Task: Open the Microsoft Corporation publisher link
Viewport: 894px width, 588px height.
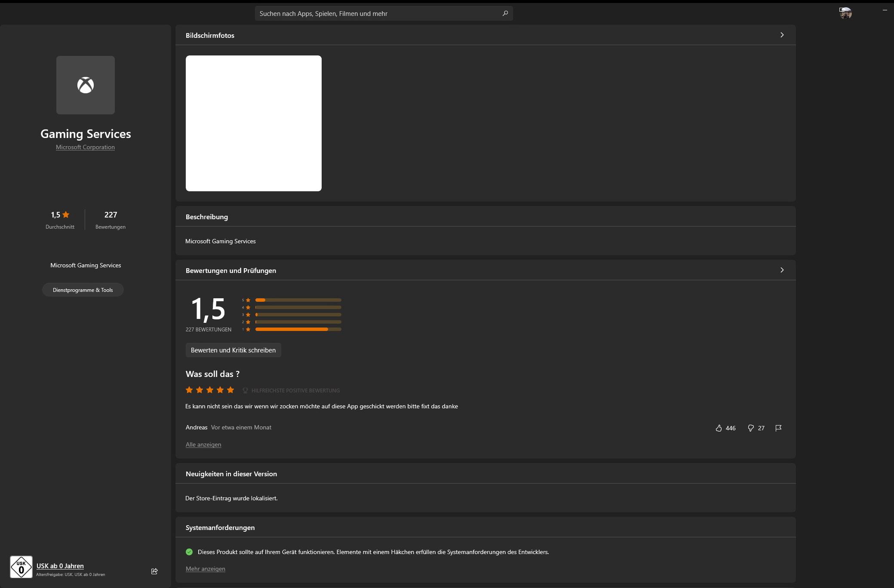Action: (x=85, y=147)
